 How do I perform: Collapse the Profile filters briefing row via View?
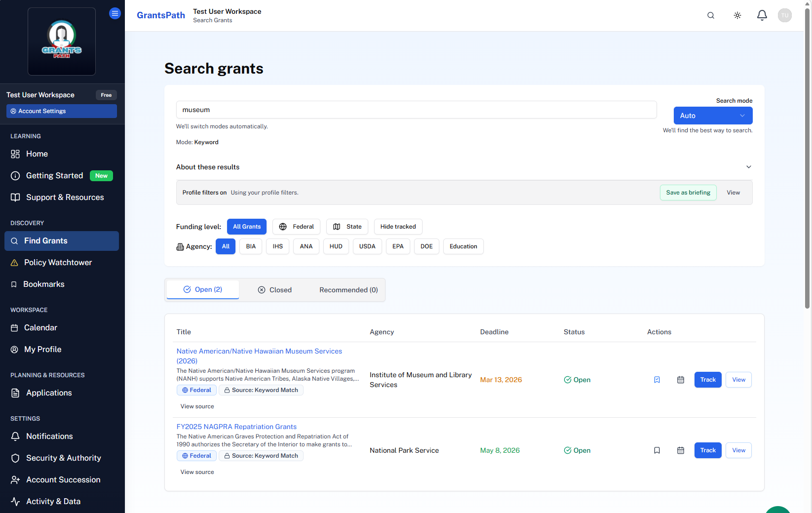[x=733, y=193]
